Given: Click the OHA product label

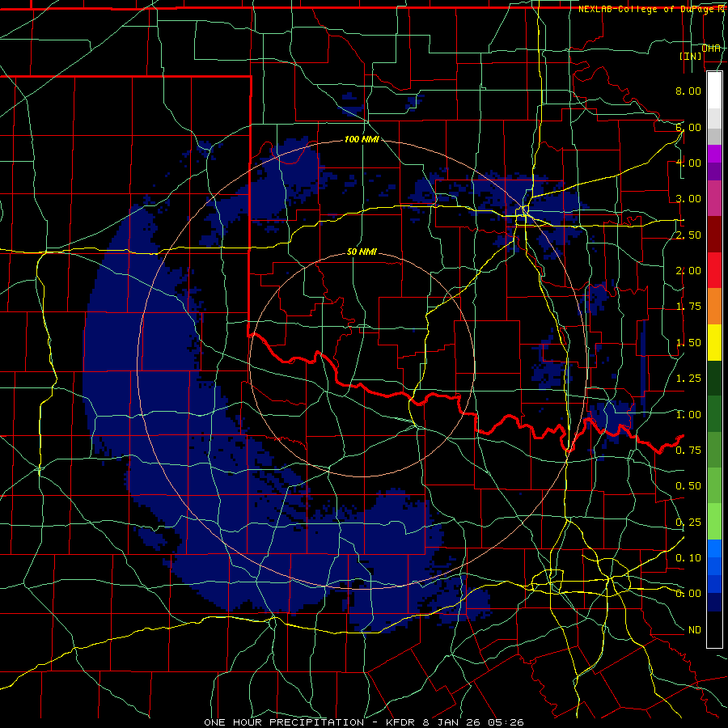Looking at the screenshot, I should 711,48.
